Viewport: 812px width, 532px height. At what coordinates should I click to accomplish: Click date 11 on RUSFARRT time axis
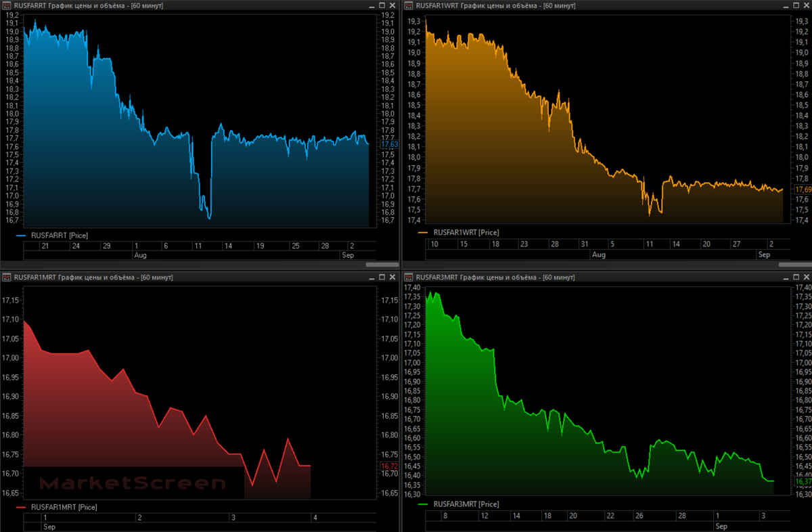point(198,246)
